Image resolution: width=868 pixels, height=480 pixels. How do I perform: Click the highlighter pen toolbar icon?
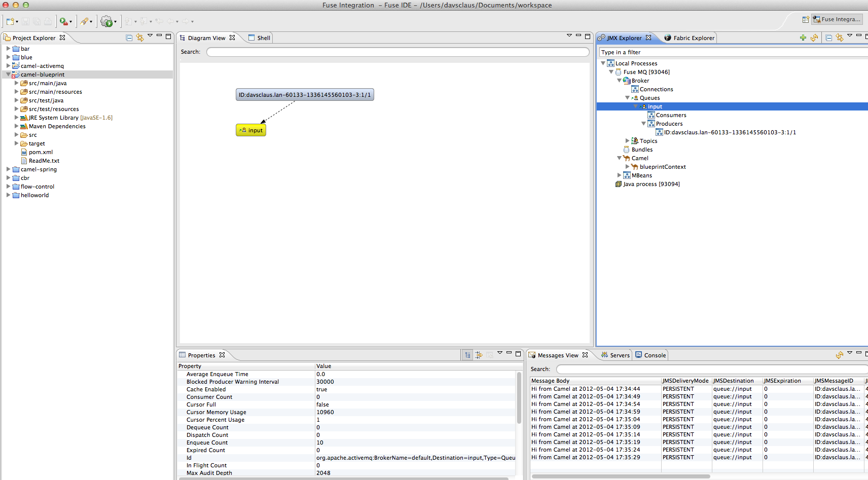tap(84, 21)
